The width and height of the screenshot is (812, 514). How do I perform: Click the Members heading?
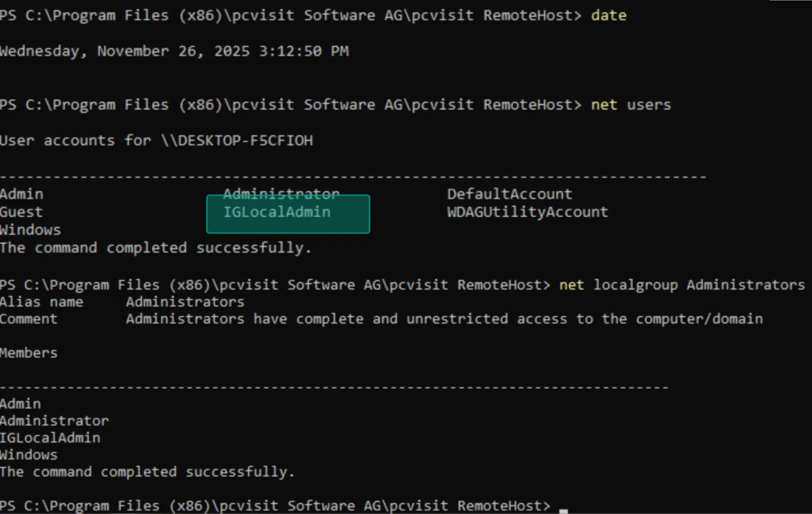pyautogui.click(x=29, y=353)
